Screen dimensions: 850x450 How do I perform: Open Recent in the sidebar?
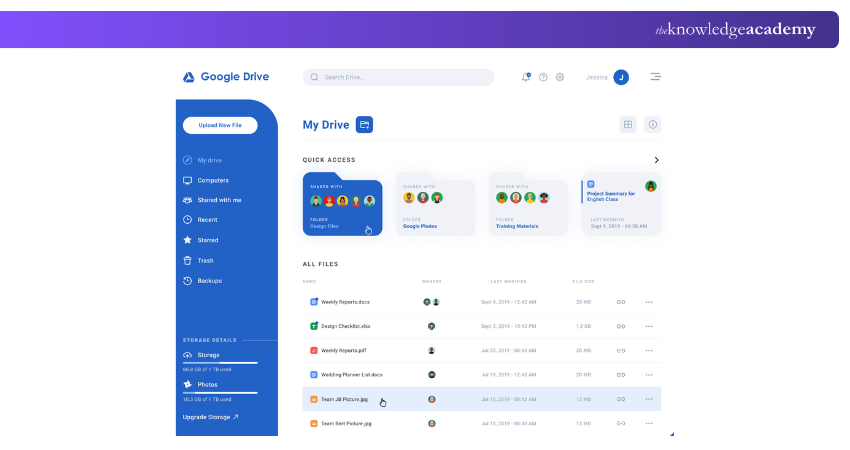[x=200, y=220]
